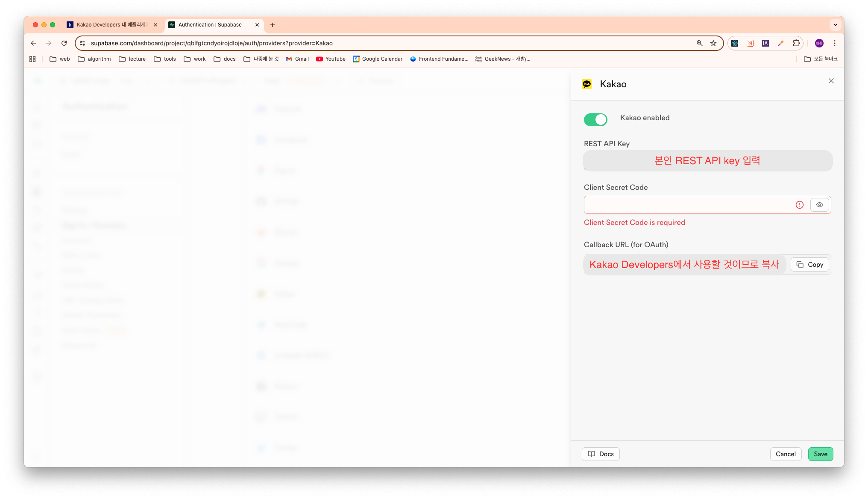The height and width of the screenshot is (499, 868).
Task: Open the Docs link
Action: coord(601,454)
